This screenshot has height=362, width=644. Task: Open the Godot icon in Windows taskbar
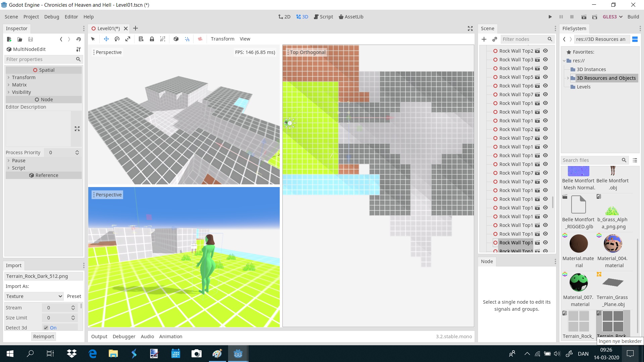(x=238, y=354)
